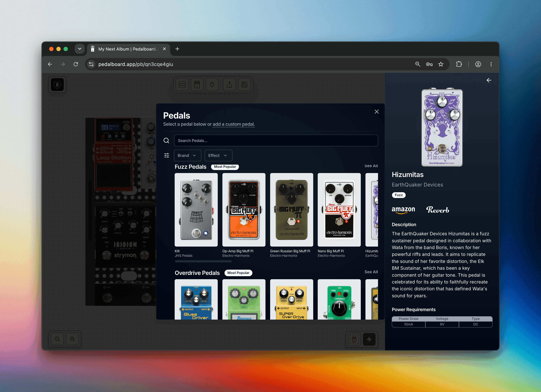Image resolution: width=541 pixels, height=392 pixels.
Task: Click the DC type cell
Action: click(x=475, y=324)
